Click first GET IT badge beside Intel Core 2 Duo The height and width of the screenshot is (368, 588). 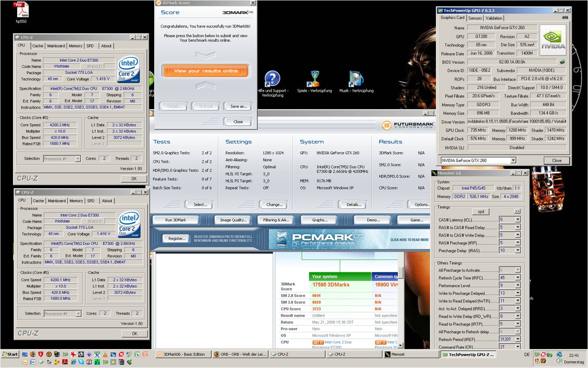[318, 342]
